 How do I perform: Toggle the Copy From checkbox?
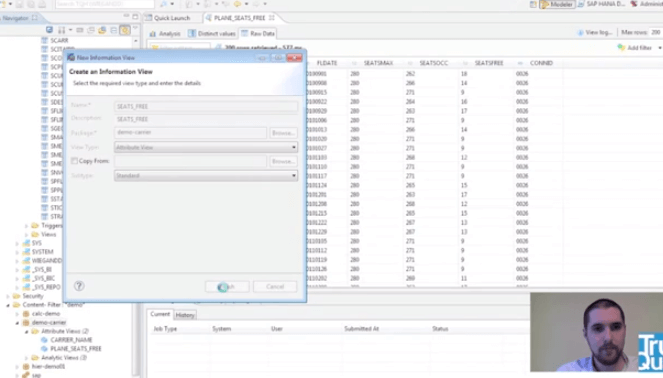(x=74, y=161)
